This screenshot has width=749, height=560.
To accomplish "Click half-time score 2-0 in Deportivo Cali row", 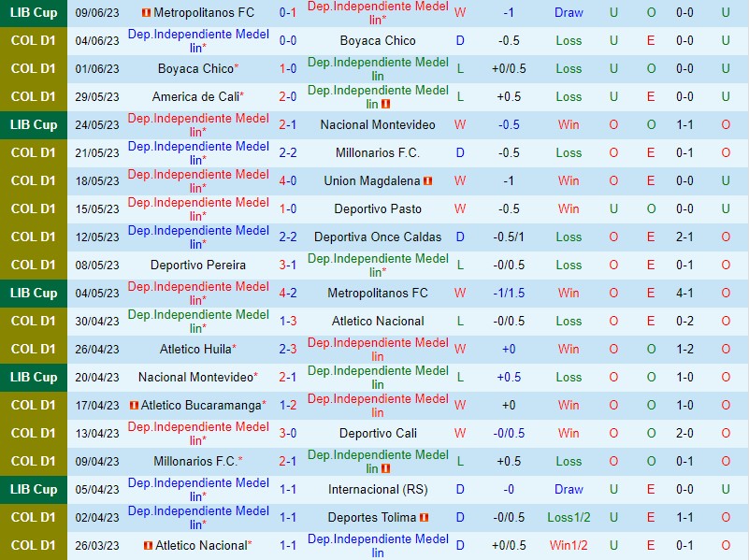I will [684, 434].
